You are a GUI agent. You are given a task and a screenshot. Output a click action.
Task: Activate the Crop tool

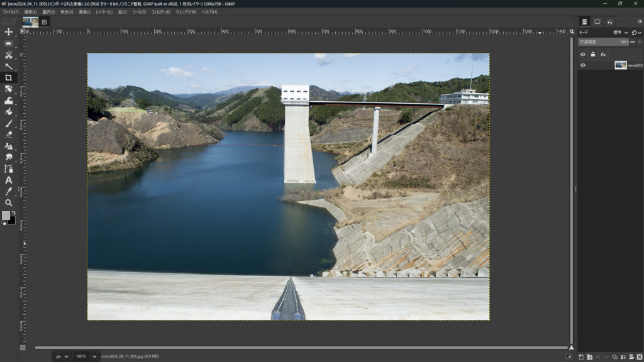[x=9, y=77]
